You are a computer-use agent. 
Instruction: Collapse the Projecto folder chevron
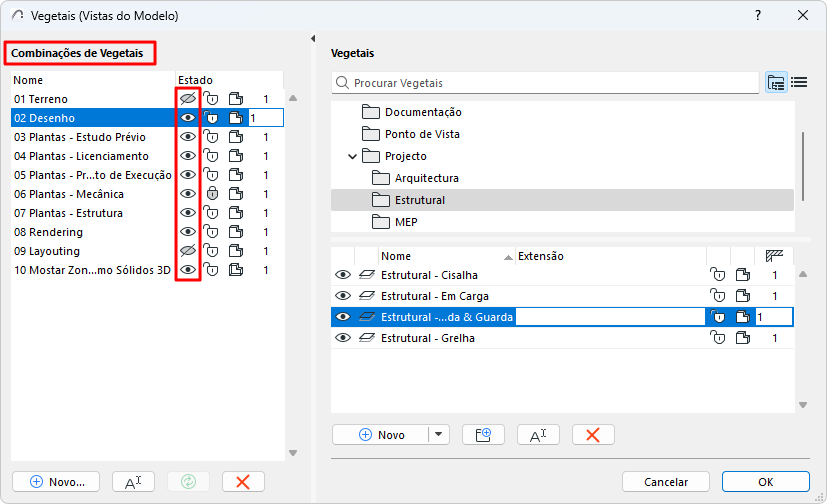353,156
